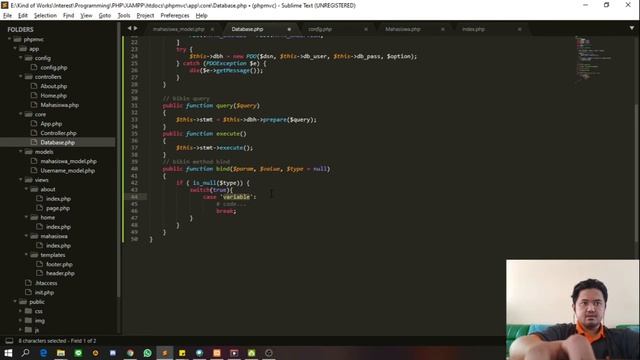Toggle the side bar panel switcher icon

click(9, 340)
